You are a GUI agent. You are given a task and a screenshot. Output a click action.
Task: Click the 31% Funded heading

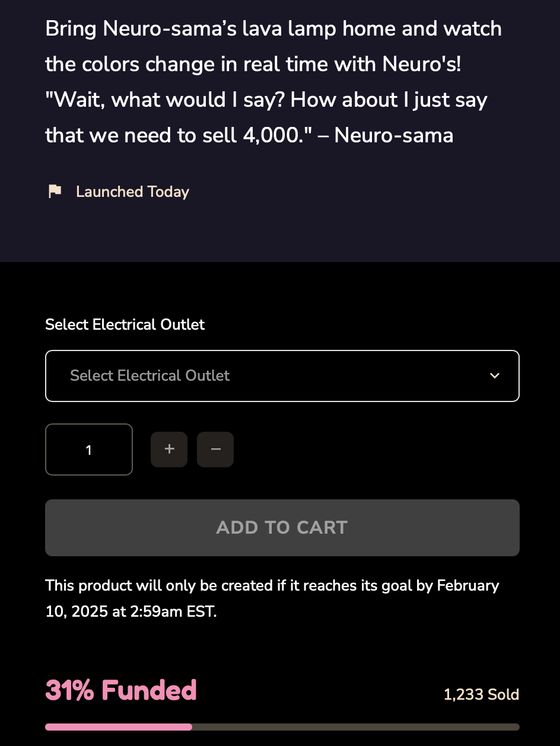point(121,690)
